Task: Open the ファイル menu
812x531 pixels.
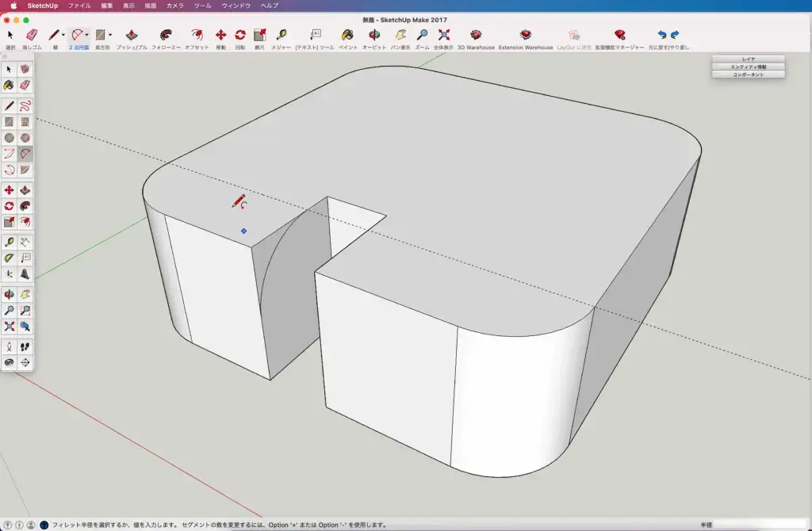Action: 79,6
